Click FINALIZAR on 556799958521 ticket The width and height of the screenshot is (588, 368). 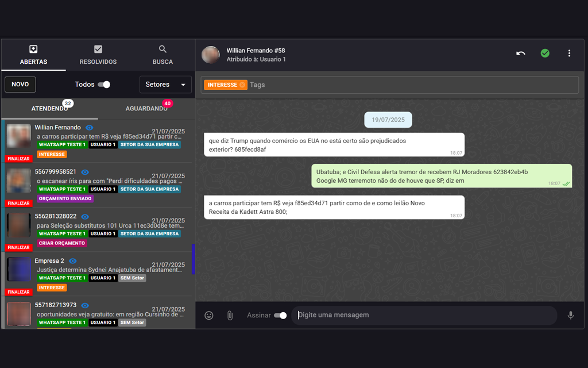pyautogui.click(x=19, y=203)
